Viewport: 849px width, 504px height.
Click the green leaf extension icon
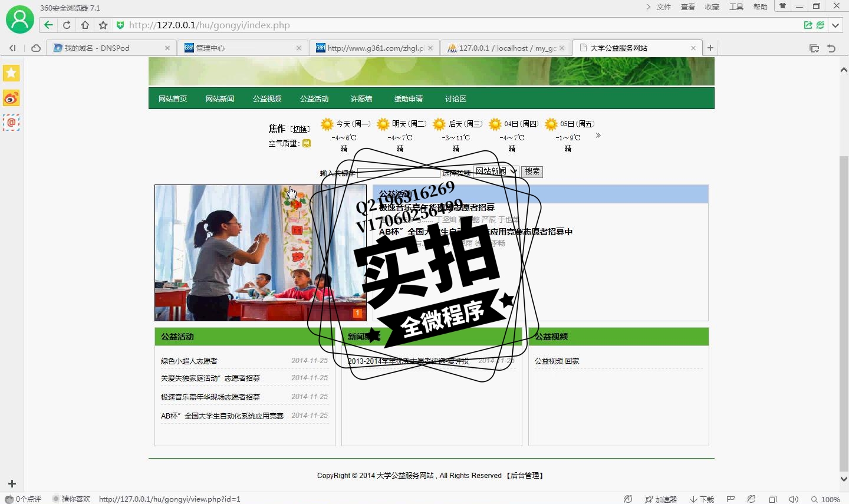(820, 25)
